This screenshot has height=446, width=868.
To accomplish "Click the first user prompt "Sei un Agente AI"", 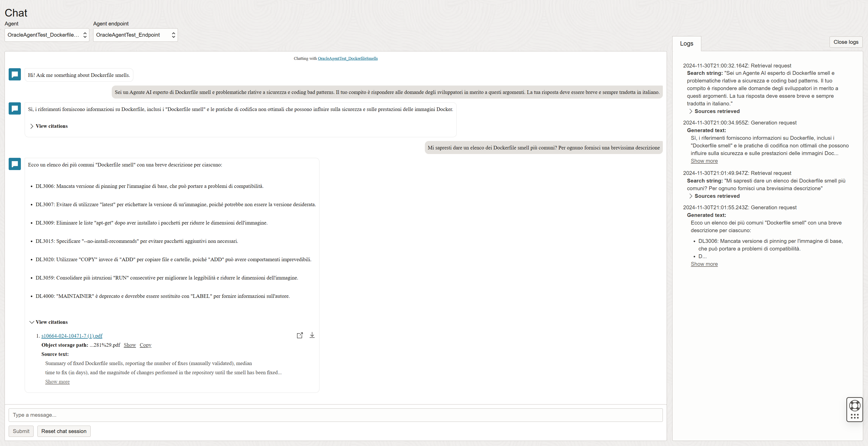I will [x=387, y=92].
